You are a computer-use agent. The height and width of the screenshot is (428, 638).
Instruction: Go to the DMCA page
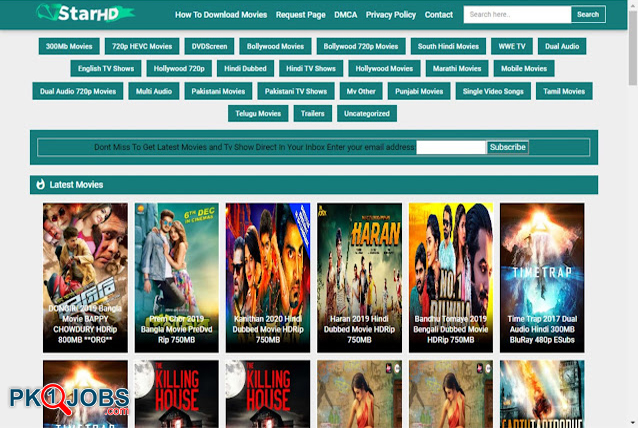coord(345,15)
